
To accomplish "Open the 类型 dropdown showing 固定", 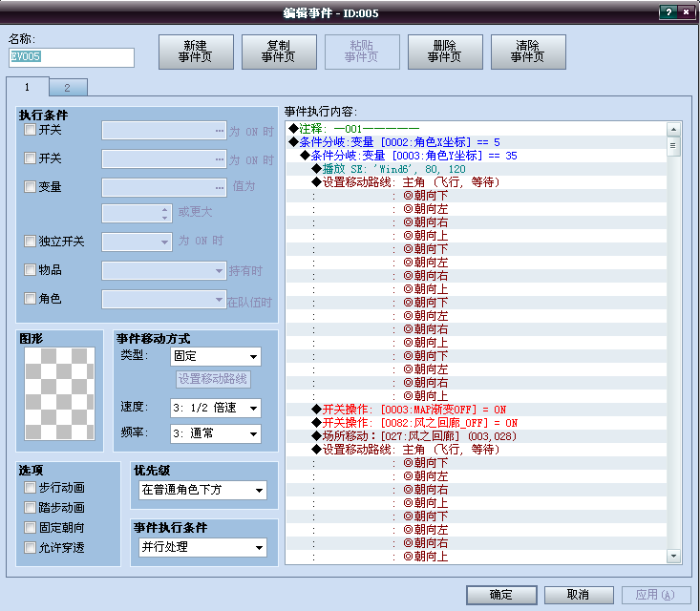I will click(x=216, y=356).
